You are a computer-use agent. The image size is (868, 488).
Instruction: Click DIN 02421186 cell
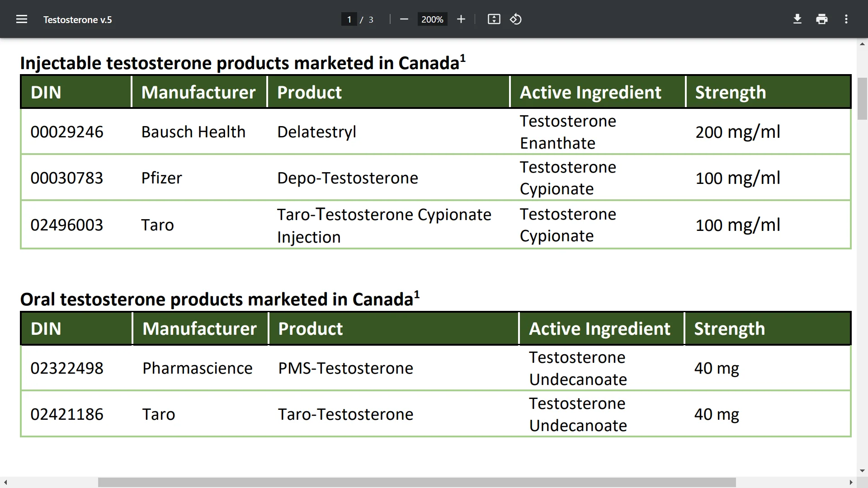tap(67, 414)
